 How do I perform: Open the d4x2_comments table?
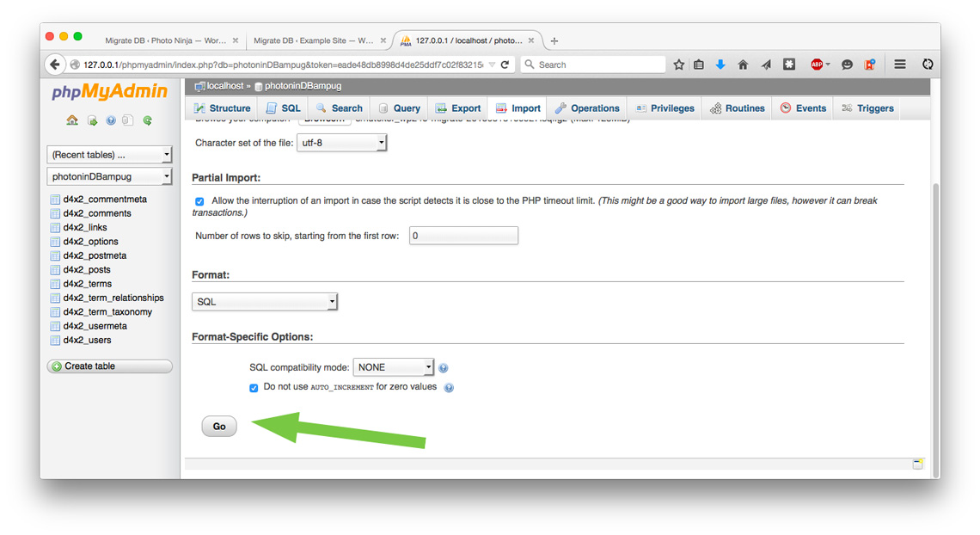[x=97, y=214]
